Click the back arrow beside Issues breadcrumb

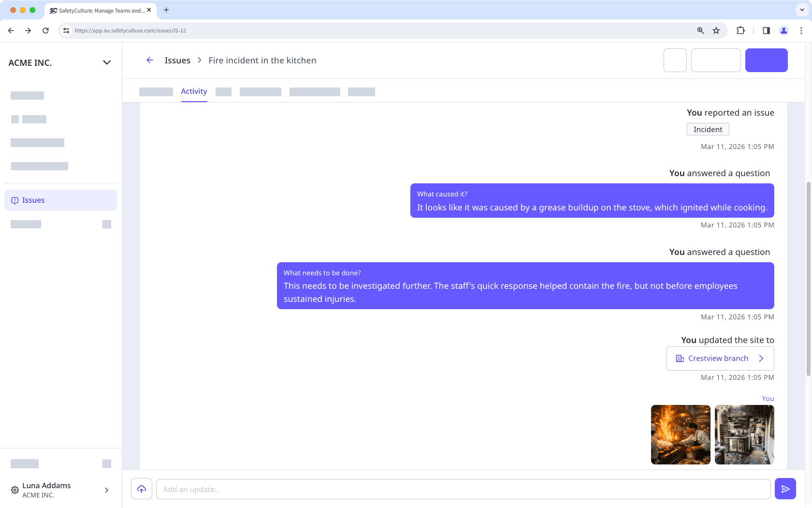click(x=150, y=60)
